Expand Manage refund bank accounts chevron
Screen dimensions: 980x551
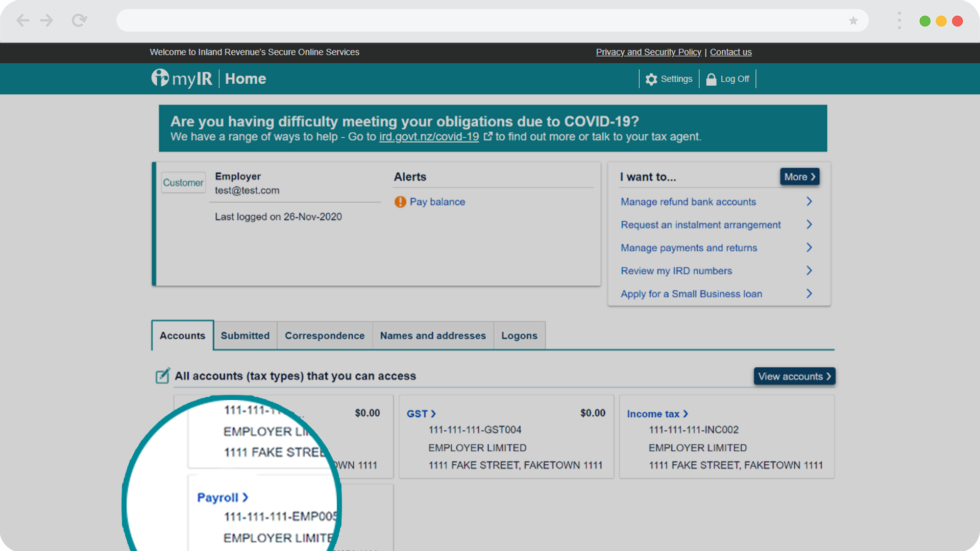coord(809,202)
